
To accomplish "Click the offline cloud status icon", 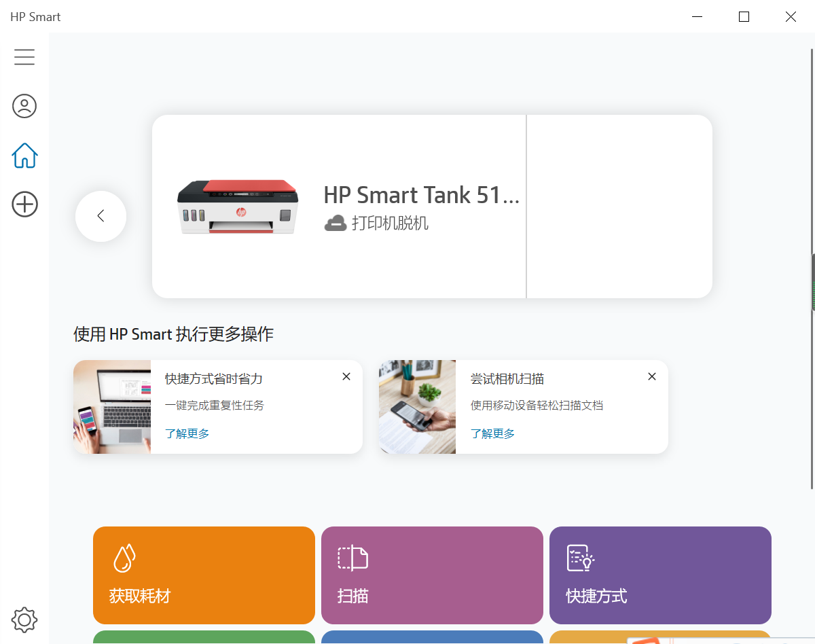I will (336, 222).
